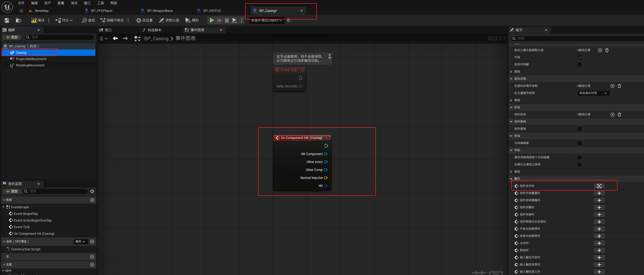The height and width of the screenshot is (275, 644).
Task: Open My Blueprint settings gear
Action: pyautogui.click(x=92, y=191)
